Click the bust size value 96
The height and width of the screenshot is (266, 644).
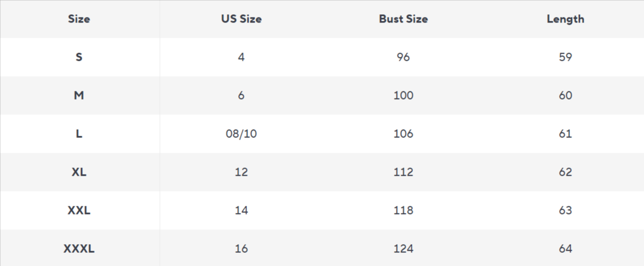[403, 57]
